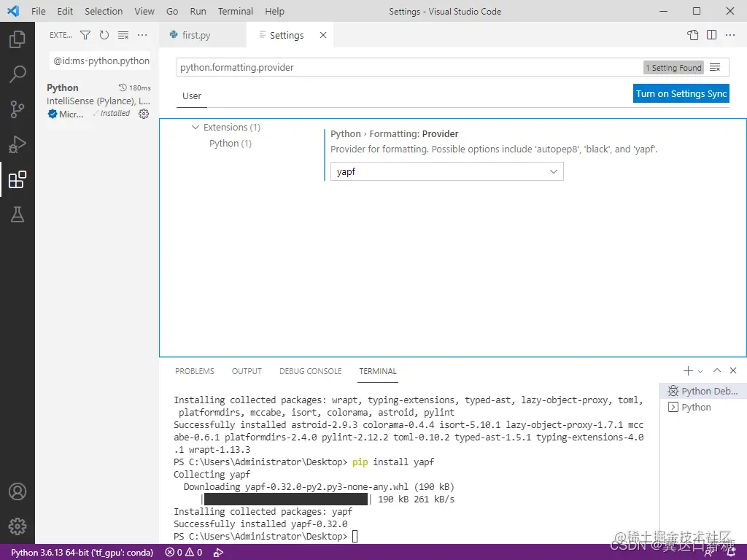Open Python extension manage gear
The height and width of the screenshot is (560, 747).
(x=144, y=113)
